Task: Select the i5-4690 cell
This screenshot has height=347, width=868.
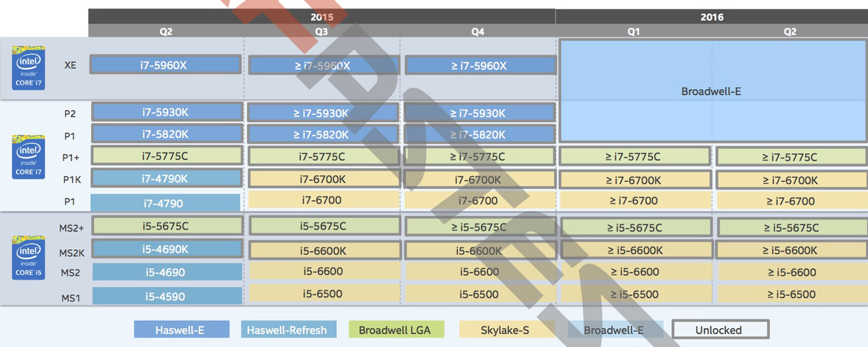Action: tap(167, 272)
